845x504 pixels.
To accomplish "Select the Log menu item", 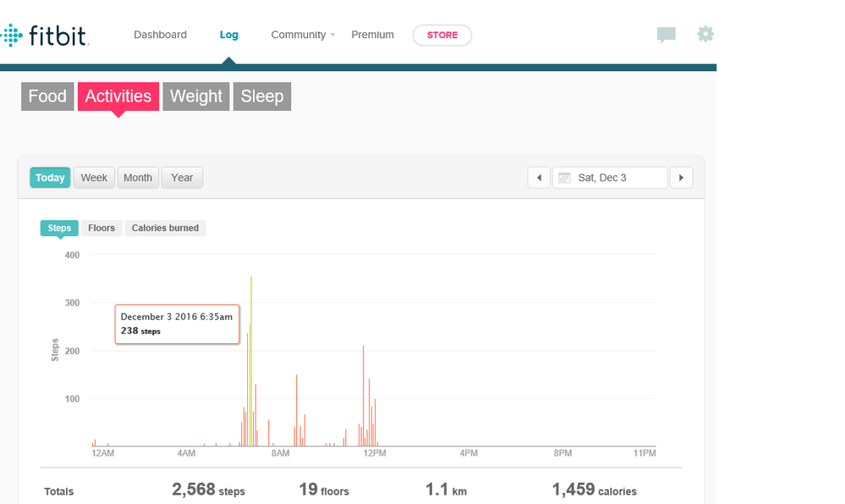I will tap(229, 35).
